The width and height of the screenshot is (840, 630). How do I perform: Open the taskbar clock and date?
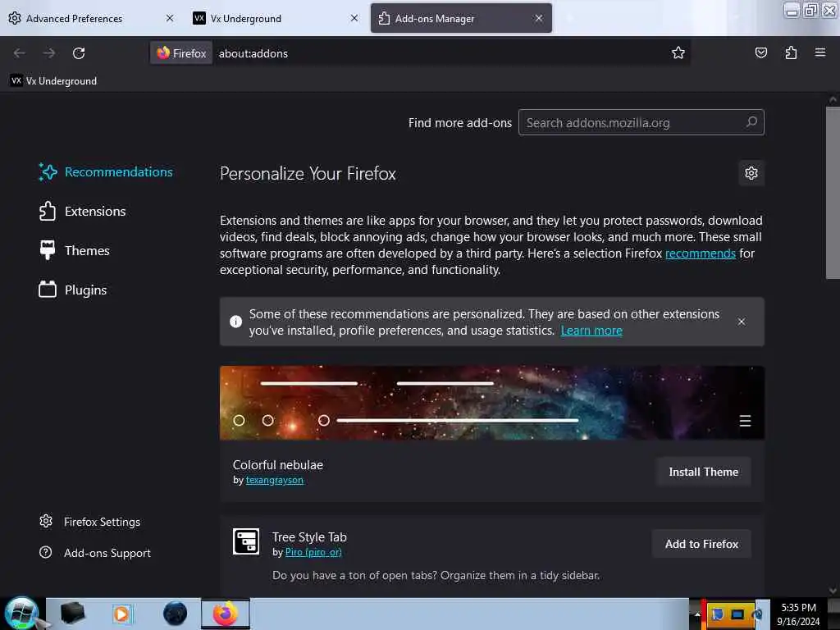[x=798, y=614]
